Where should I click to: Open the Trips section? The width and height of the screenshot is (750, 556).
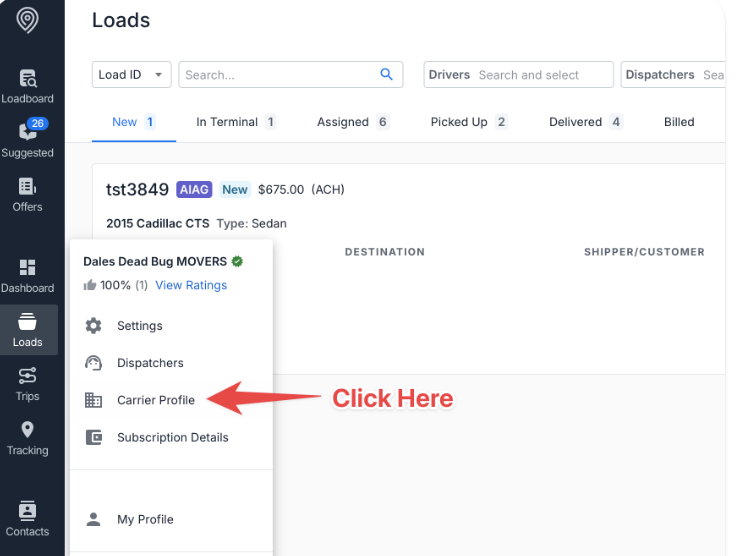coord(27,384)
